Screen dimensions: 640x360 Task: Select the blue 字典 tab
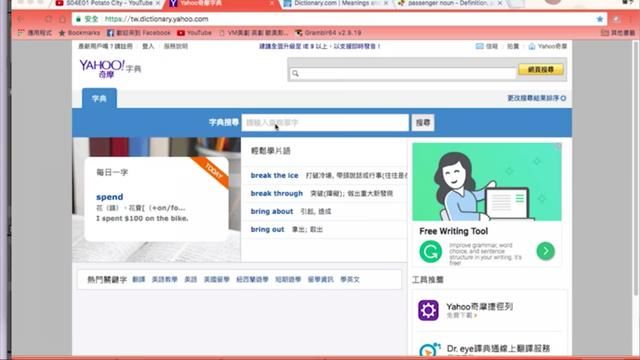point(99,98)
